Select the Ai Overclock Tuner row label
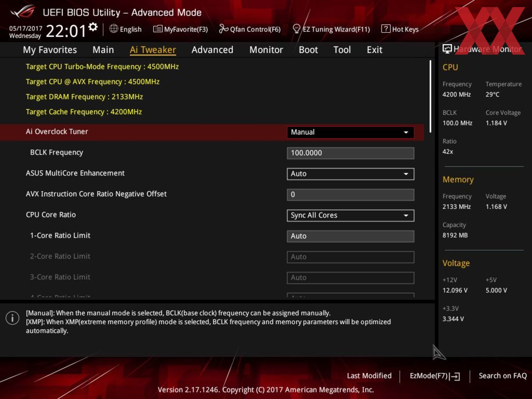Screen dimensions: 532x399 pos(57,131)
